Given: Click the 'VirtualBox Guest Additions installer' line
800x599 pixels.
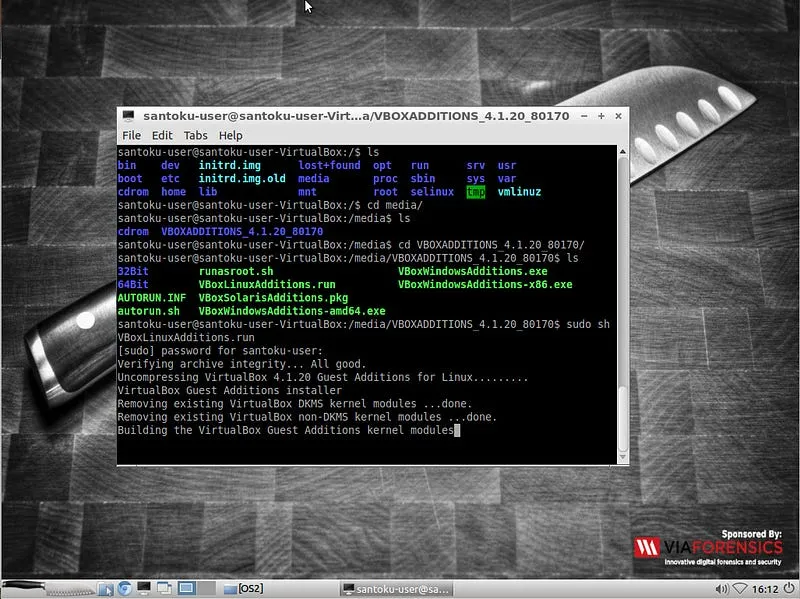Looking at the screenshot, I should 230,390.
